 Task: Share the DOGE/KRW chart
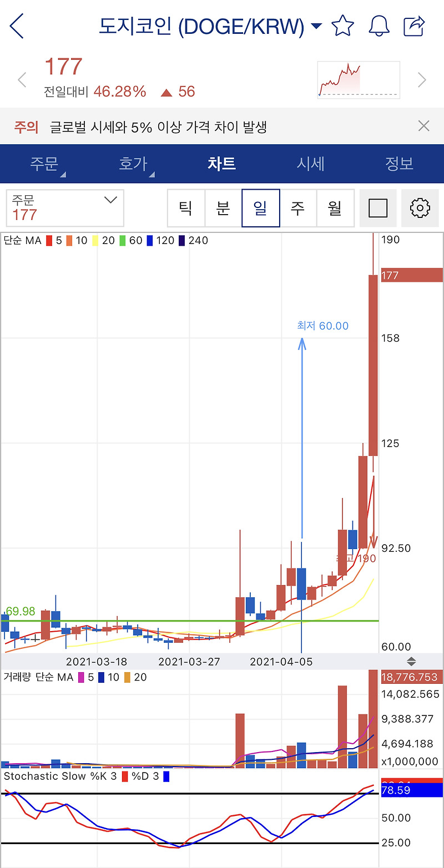(x=414, y=26)
